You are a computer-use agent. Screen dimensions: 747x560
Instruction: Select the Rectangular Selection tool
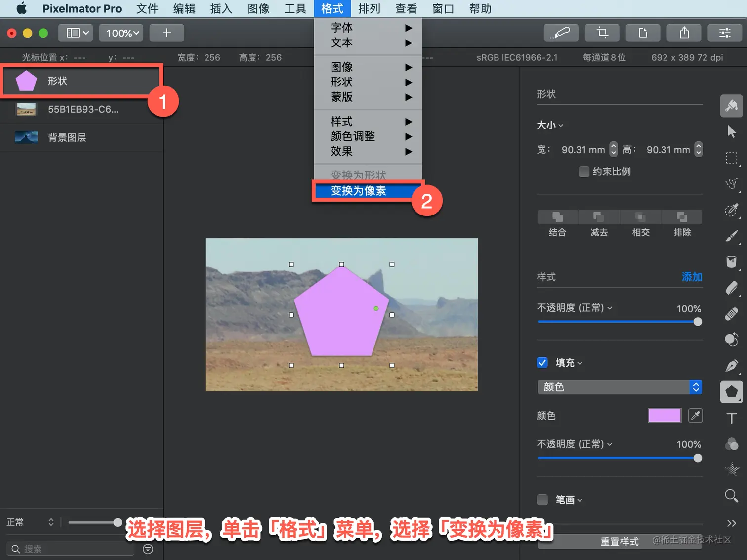(x=731, y=158)
